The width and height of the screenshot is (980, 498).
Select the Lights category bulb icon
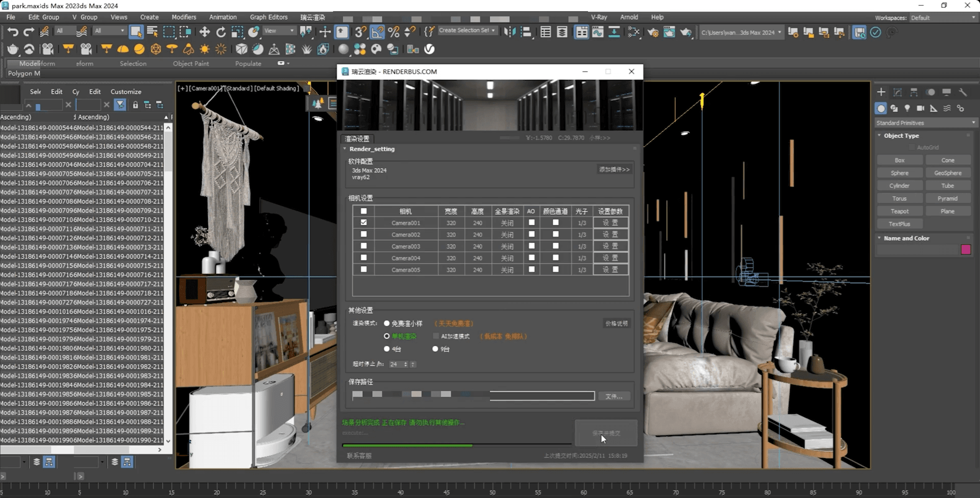[x=907, y=108]
